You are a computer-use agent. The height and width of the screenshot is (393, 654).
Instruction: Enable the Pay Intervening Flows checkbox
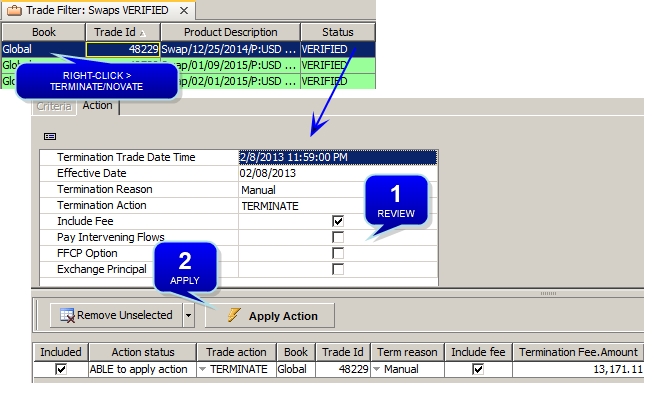point(338,237)
